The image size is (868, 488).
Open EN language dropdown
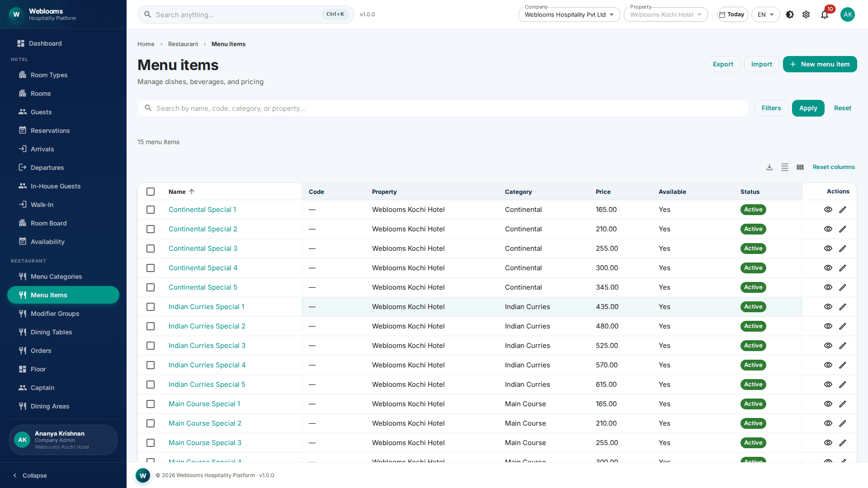pos(765,14)
